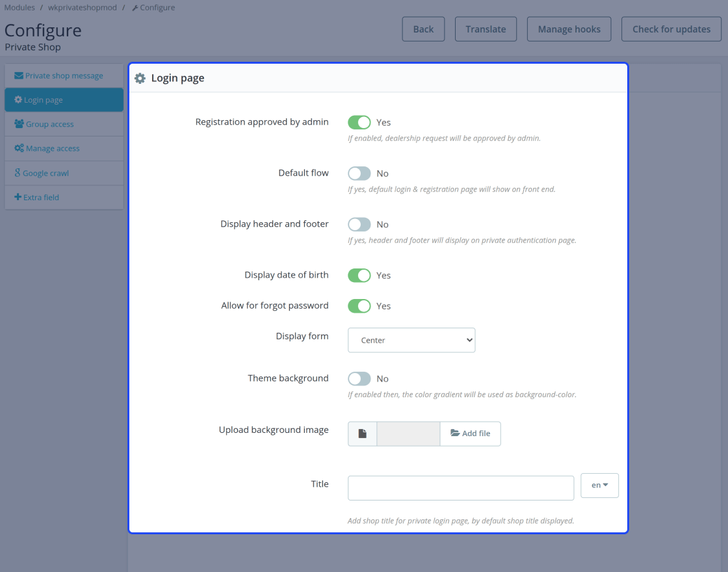Image resolution: width=728 pixels, height=572 pixels.
Task: Open the Extra field tab
Action: point(64,198)
